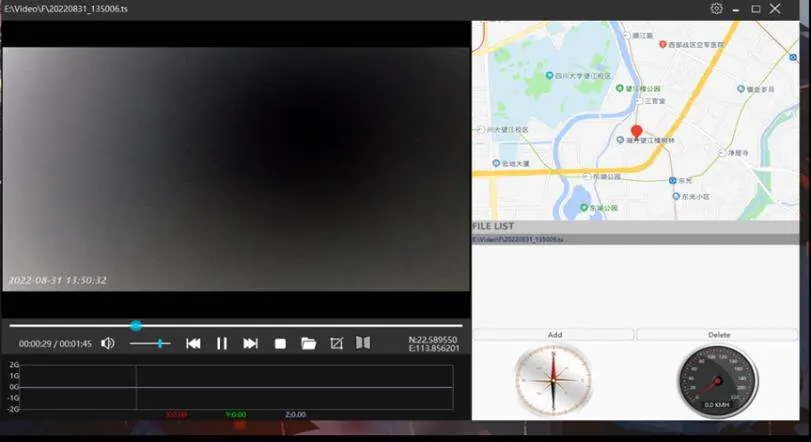This screenshot has height=442, width=811.
Task: Click 望江楼公园 park marker on map
Action: [620, 88]
